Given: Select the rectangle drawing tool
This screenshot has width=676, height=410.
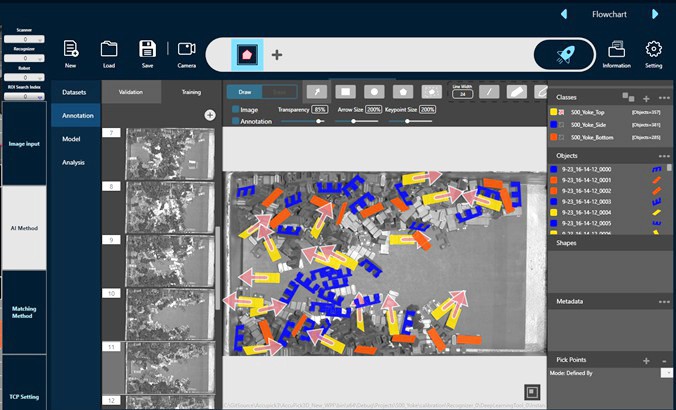Looking at the screenshot, I should click(x=345, y=91).
